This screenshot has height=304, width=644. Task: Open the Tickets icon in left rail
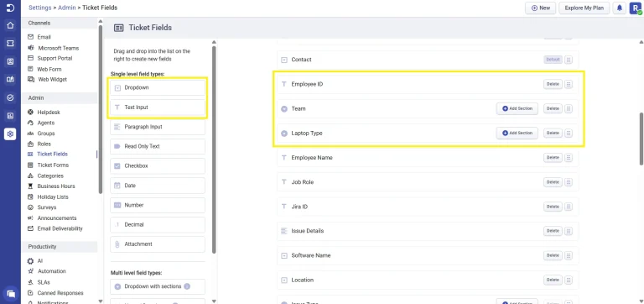[10, 43]
